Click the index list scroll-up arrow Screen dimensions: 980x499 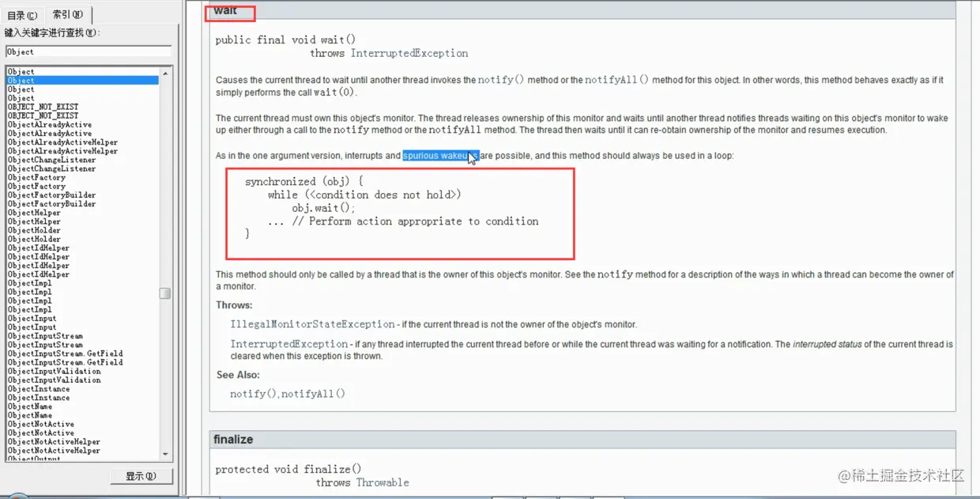click(x=165, y=72)
